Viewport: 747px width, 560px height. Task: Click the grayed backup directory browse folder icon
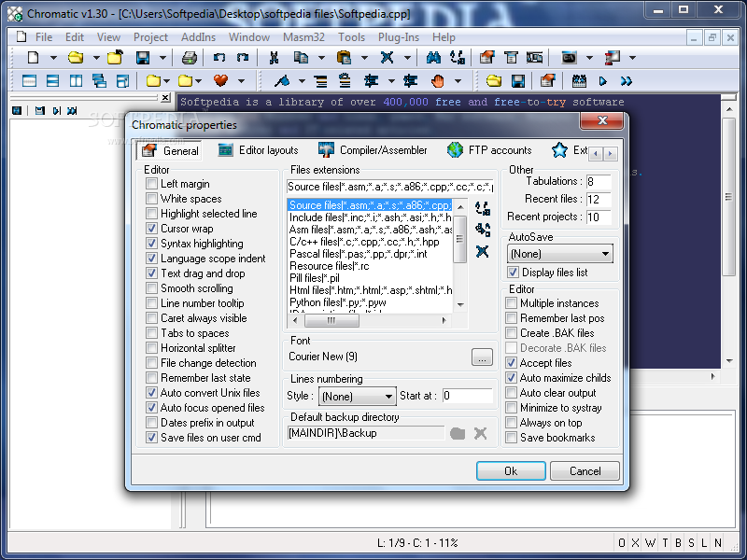(458, 433)
